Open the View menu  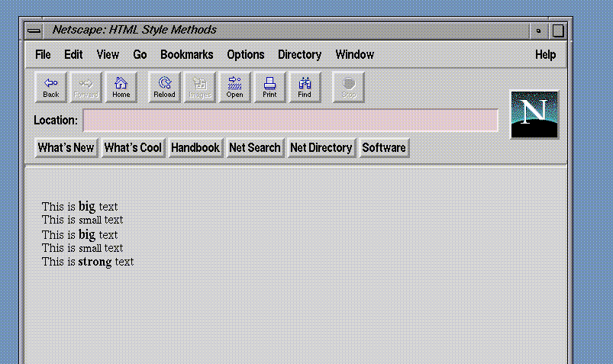(108, 55)
